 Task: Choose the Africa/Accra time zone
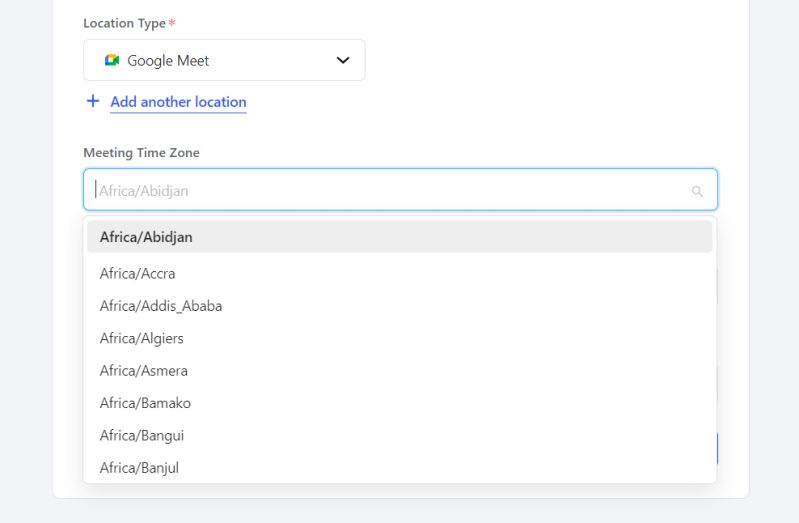(138, 273)
